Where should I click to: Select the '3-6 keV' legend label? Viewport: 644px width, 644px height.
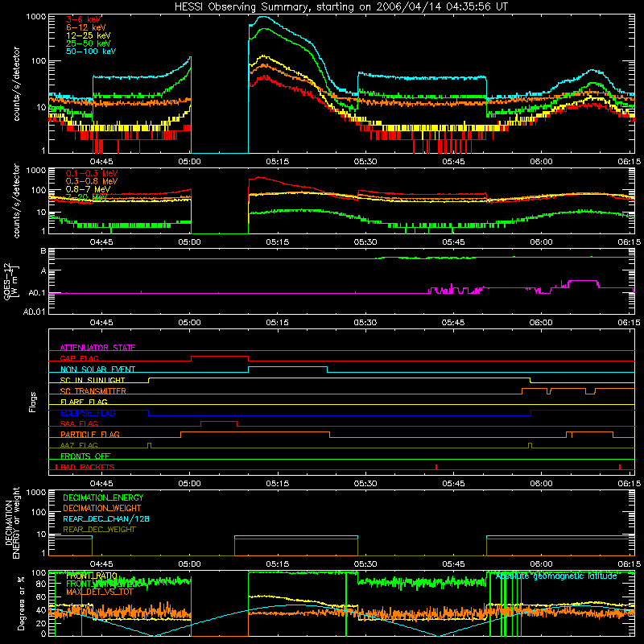[84, 19]
